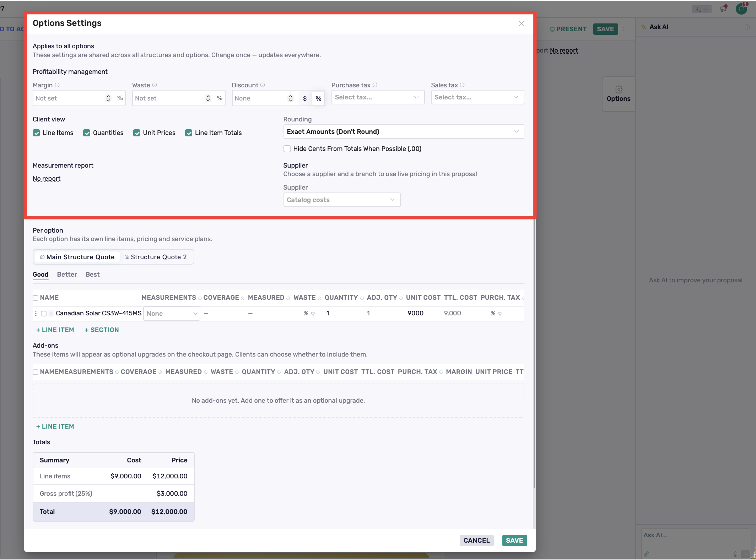Uncheck the Quantities checkbox

[x=87, y=133]
